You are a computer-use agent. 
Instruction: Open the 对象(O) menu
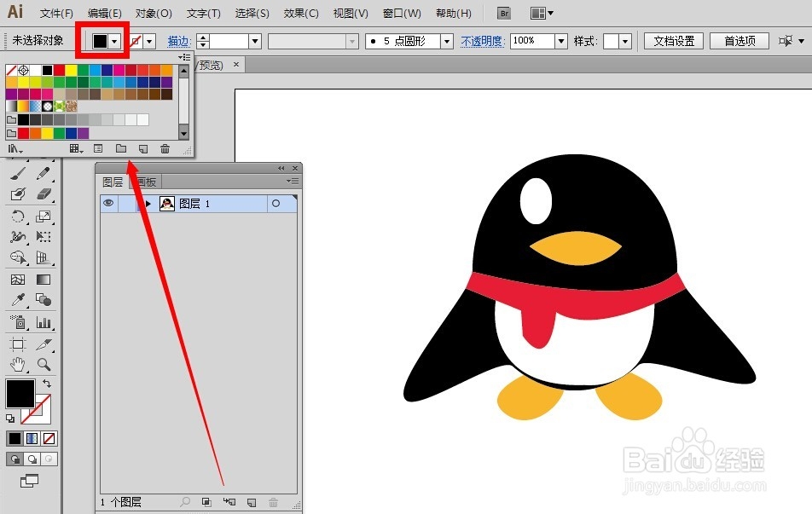154,14
